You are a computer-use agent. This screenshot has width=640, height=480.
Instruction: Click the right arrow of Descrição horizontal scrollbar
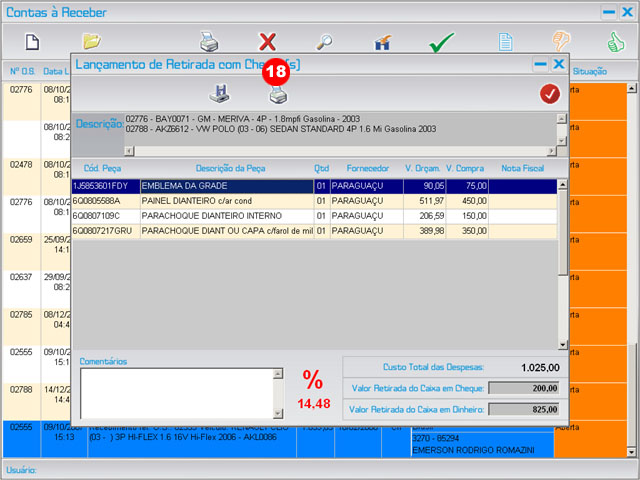[x=551, y=151]
